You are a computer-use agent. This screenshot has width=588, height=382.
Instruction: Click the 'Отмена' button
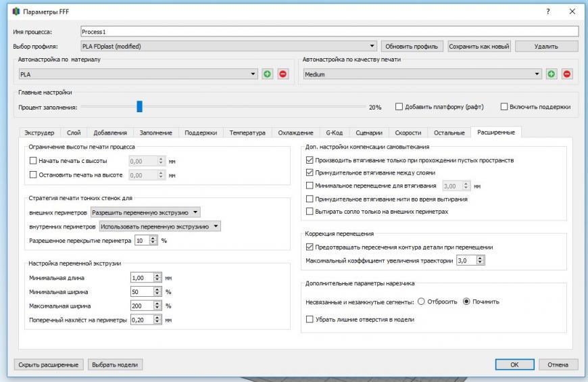pyautogui.click(x=558, y=364)
